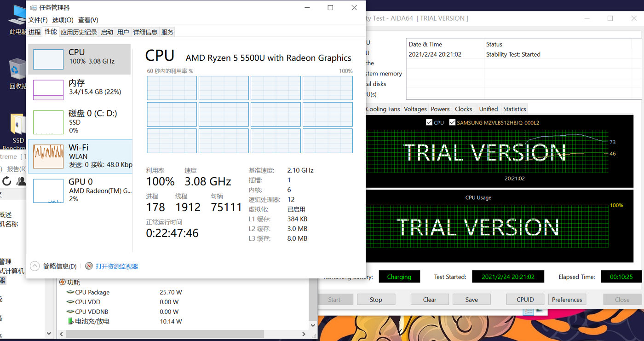Screen dimensions: 644x341
Task: Switch to Cooling Fans tab in AIDA64
Action: [x=383, y=109]
